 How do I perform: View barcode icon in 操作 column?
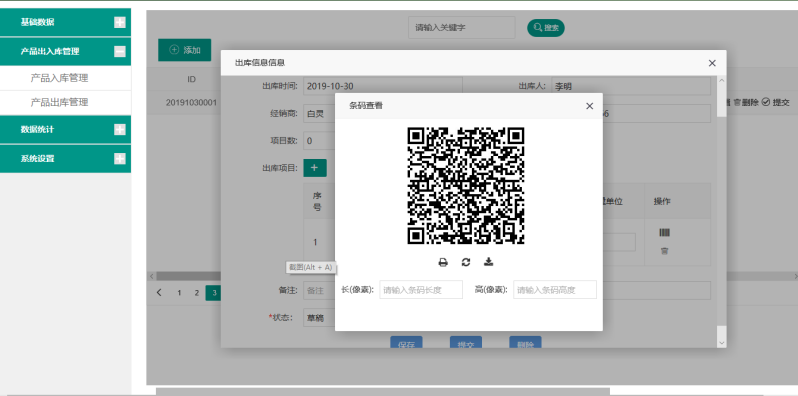(x=664, y=233)
